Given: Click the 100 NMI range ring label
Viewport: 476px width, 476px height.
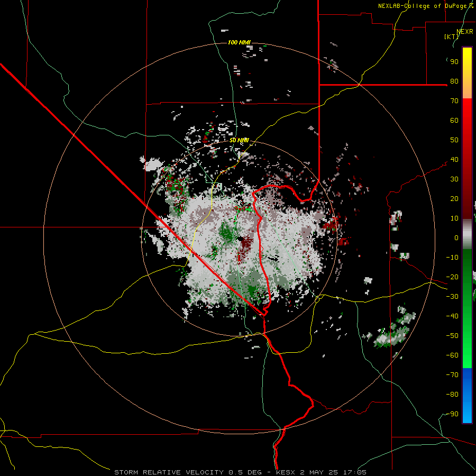Looking at the screenshot, I should [239, 42].
